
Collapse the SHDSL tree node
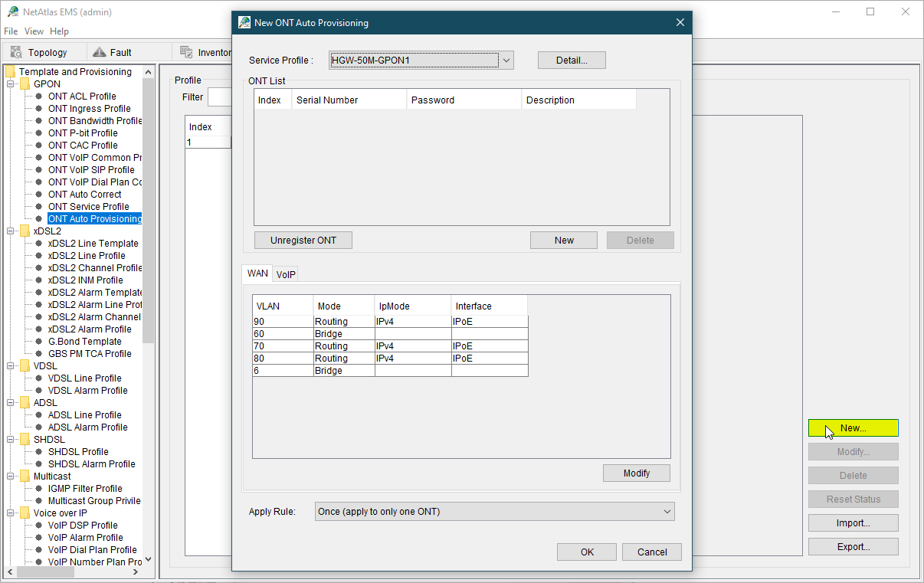pyautogui.click(x=11, y=440)
